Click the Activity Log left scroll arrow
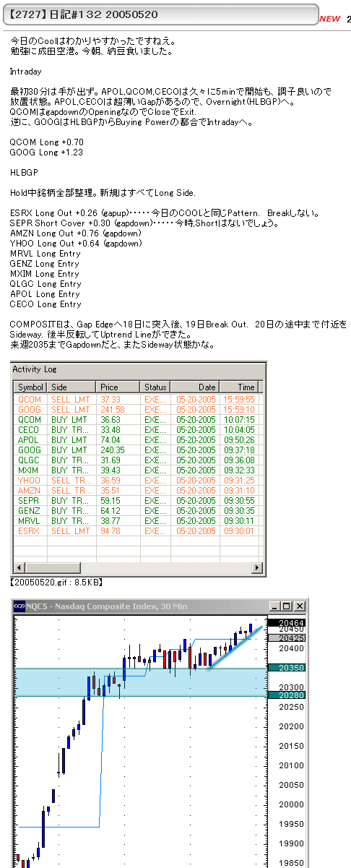The image size is (351, 868). tap(19, 567)
